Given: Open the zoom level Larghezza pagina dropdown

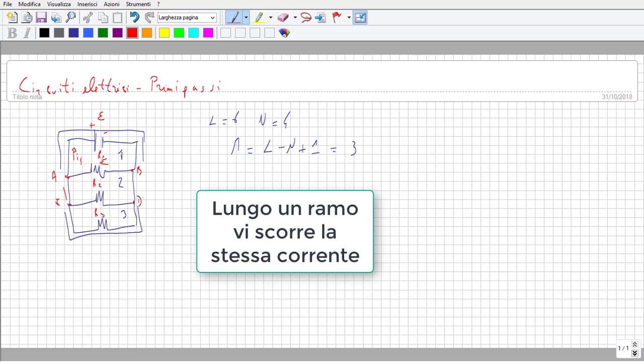Looking at the screenshot, I should (x=187, y=18).
